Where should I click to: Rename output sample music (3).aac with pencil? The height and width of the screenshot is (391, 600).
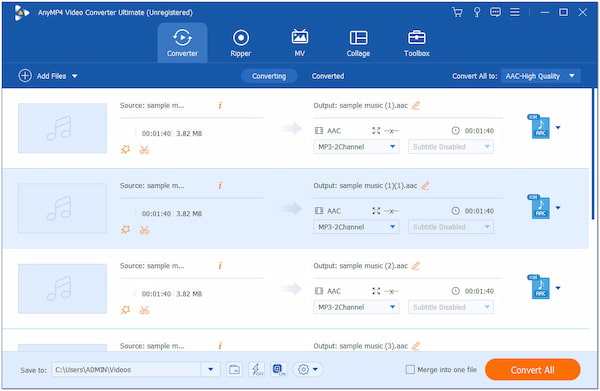[416, 346]
